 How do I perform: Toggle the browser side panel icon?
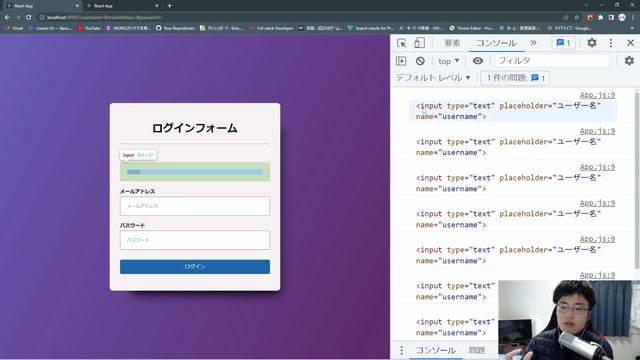coord(611,18)
